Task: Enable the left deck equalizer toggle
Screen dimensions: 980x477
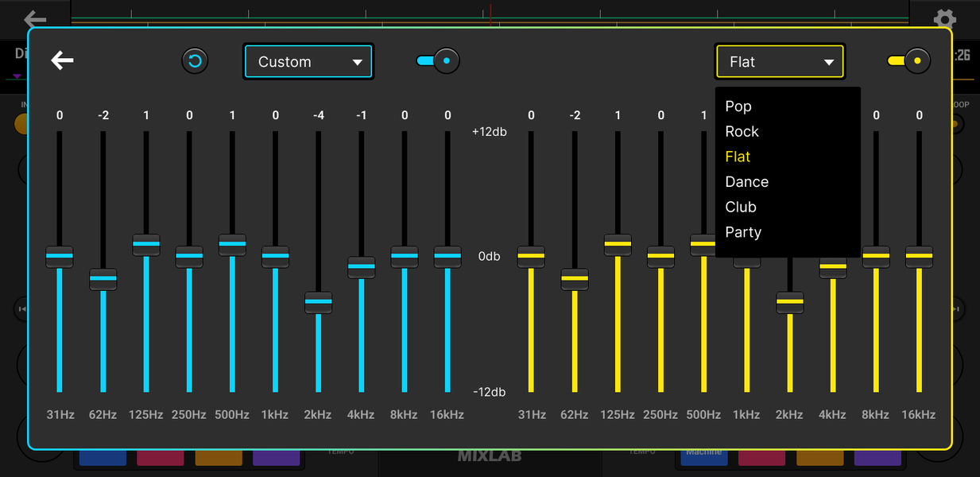Action: pyautogui.click(x=436, y=60)
